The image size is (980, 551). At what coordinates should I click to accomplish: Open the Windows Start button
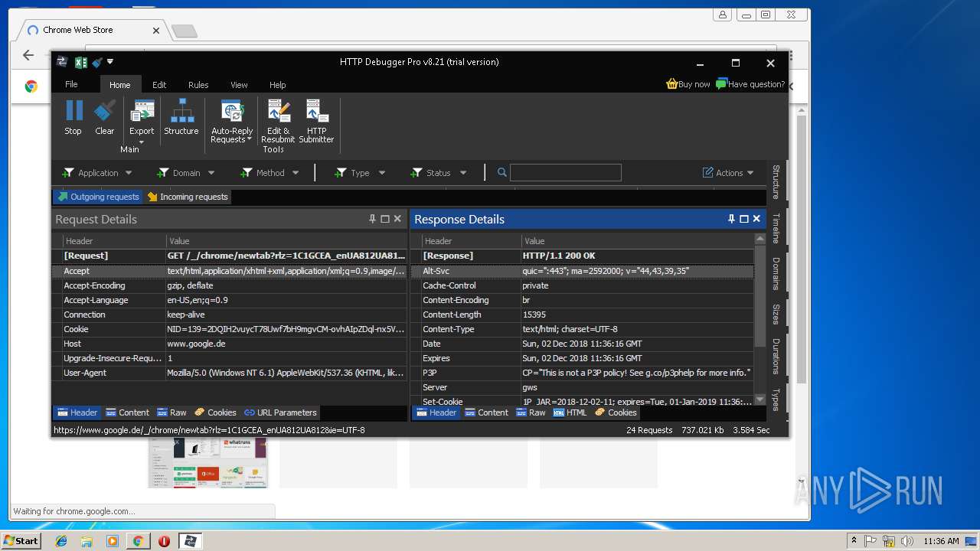click(x=21, y=541)
